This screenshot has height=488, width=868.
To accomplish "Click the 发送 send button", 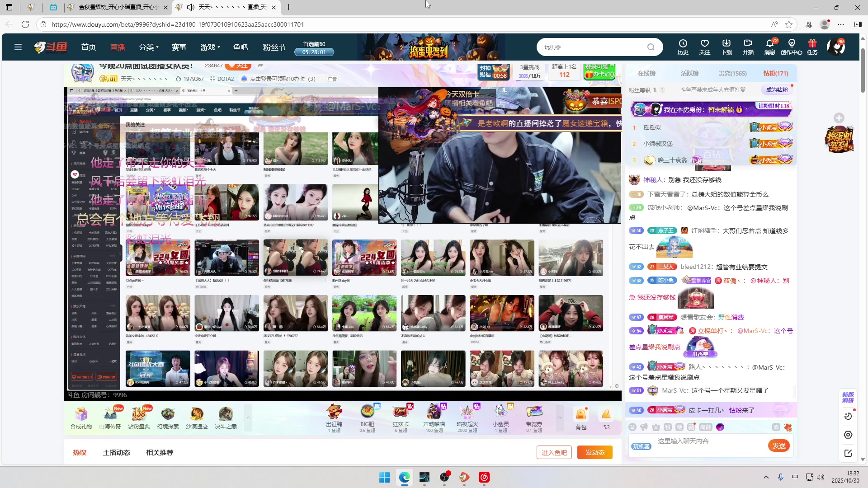I will pyautogui.click(x=778, y=446).
